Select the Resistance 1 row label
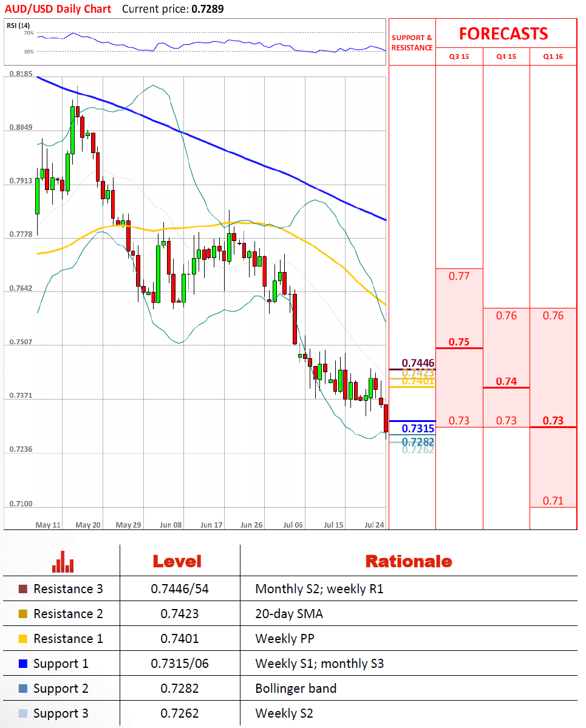 point(68,639)
